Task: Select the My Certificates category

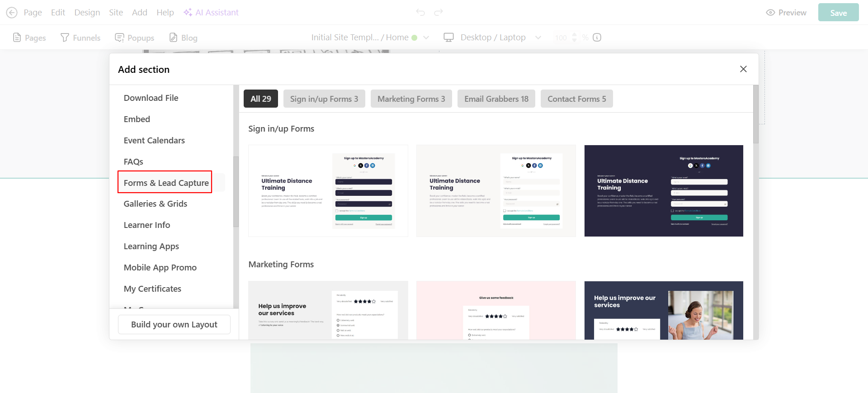Action: [x=152, y=289]
